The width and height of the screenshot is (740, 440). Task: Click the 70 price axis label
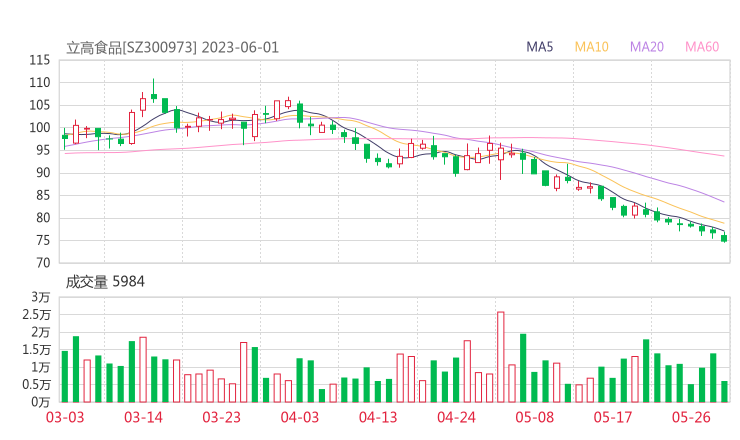click(x=43, y=262)
